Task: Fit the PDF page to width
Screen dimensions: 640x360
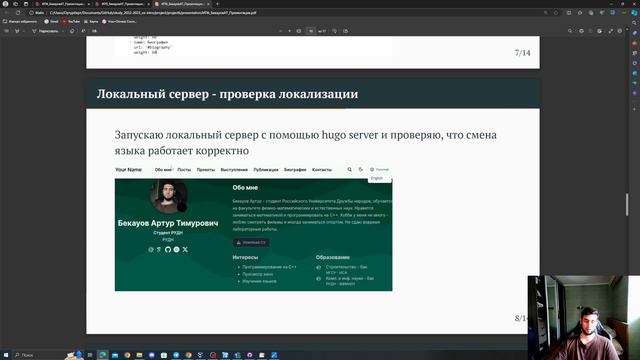Action: pyautogui.click(x=299, y=31)
